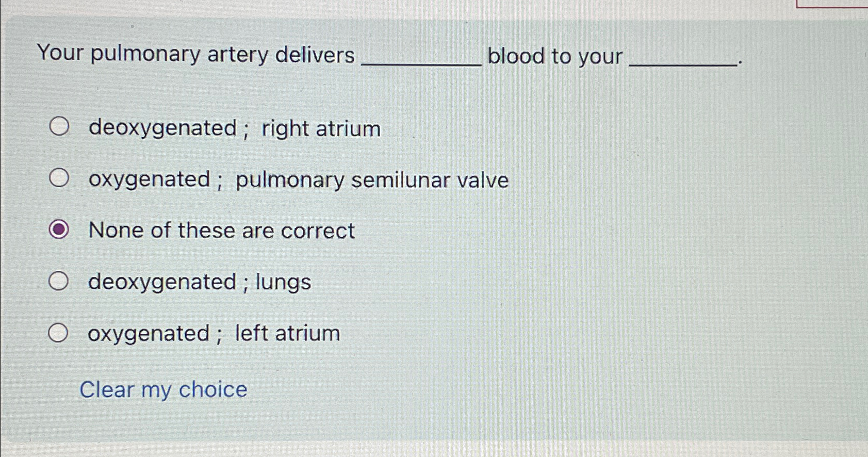Select the 'oxygenated ; pulmonary semilunar valve' option
The height and width of the screenshot is (457, 868).
59,178
